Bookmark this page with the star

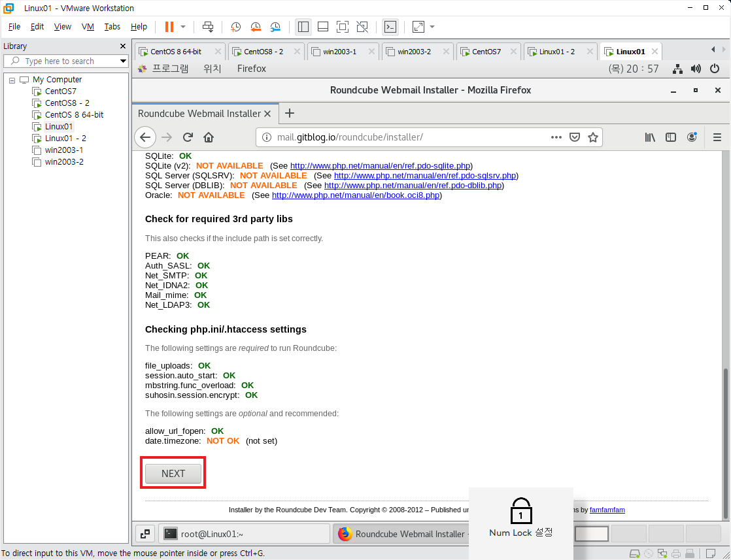(593, 137)
